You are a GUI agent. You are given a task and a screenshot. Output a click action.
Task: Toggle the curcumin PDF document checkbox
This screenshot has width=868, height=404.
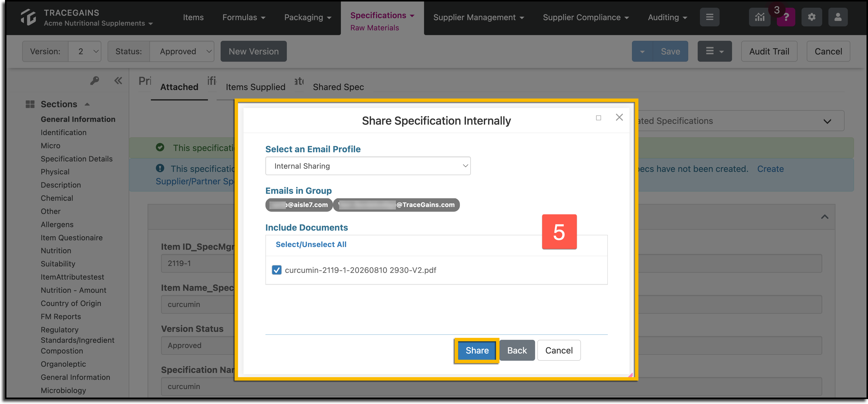[276, 270]
